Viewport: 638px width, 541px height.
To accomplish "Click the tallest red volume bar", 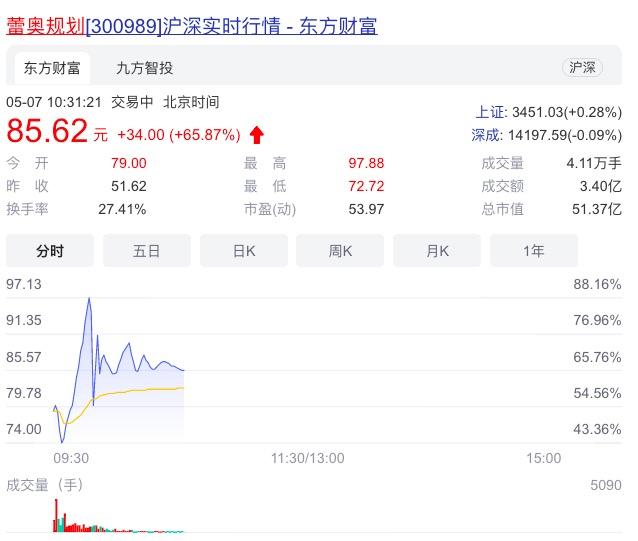I will pos(56,515).
